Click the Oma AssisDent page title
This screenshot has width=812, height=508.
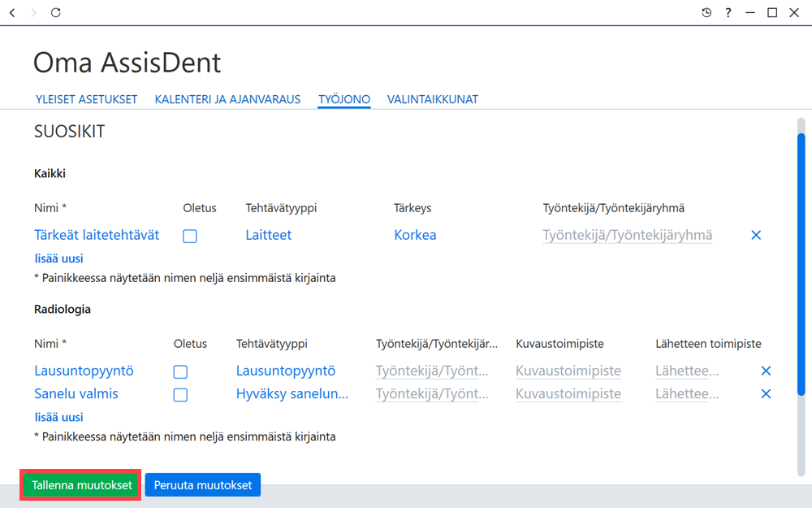pos(127,63)
